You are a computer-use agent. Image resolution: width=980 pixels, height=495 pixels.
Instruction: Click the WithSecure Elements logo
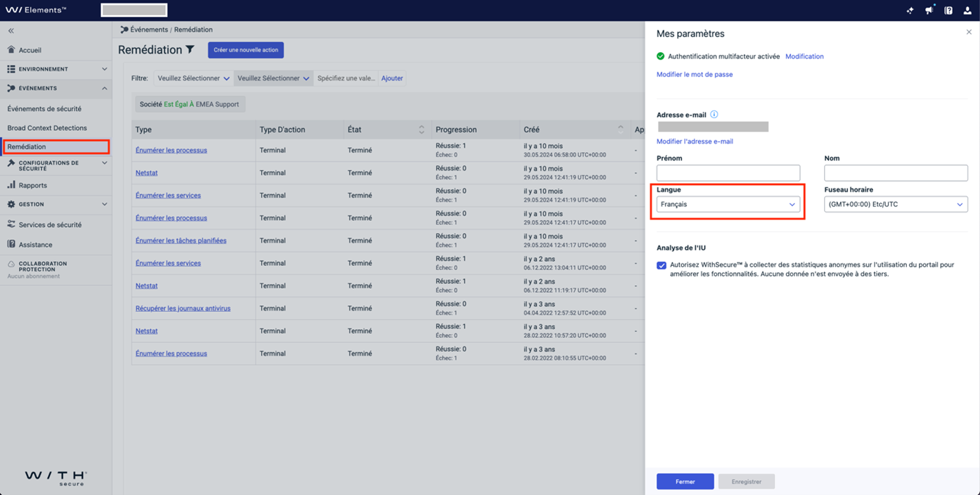(36, 10)
